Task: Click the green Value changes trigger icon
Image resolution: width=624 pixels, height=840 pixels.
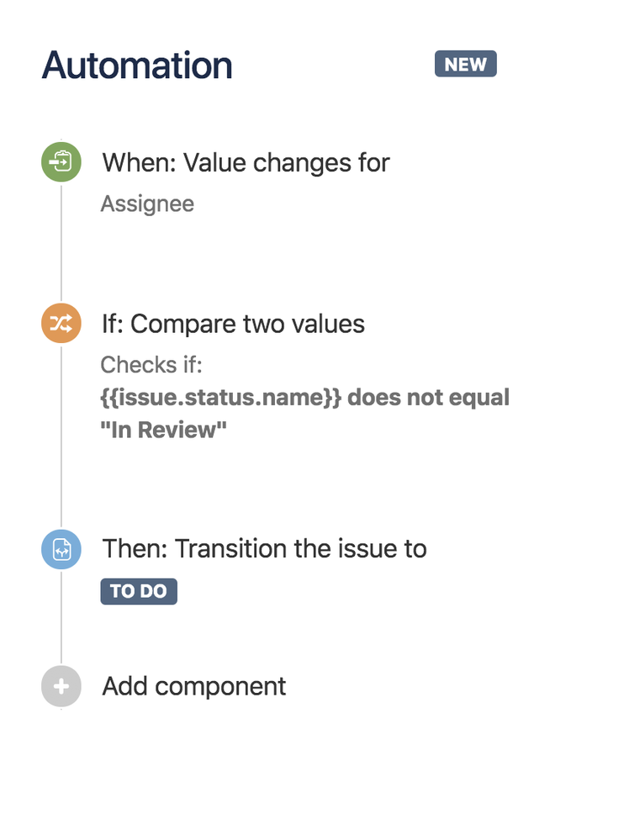Action: tap(60, 162)
